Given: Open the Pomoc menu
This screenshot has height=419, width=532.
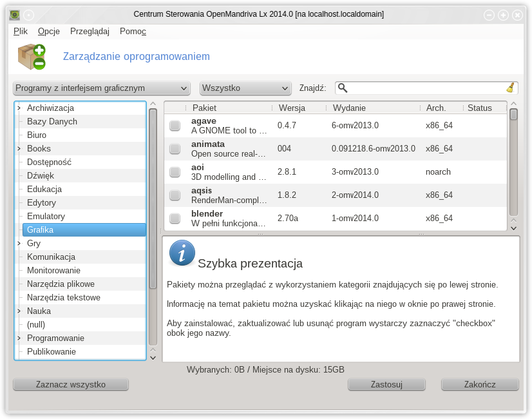Looking at the screenshot, I should pos(133,31).
